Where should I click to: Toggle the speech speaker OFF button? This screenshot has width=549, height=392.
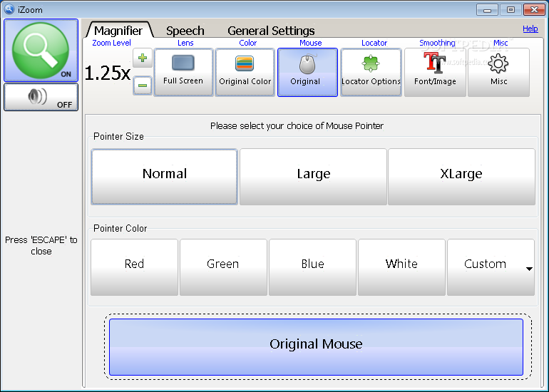pos(41,97)
